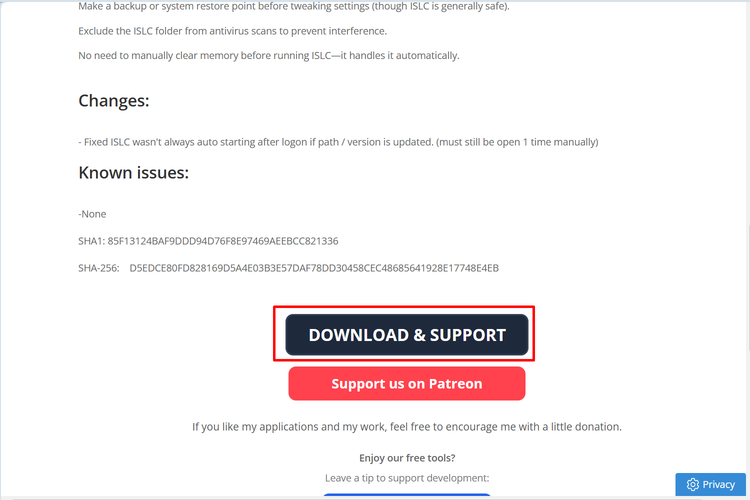Click the Known issues heading
The width and height of the screenshot is (750, 500).
133,172
